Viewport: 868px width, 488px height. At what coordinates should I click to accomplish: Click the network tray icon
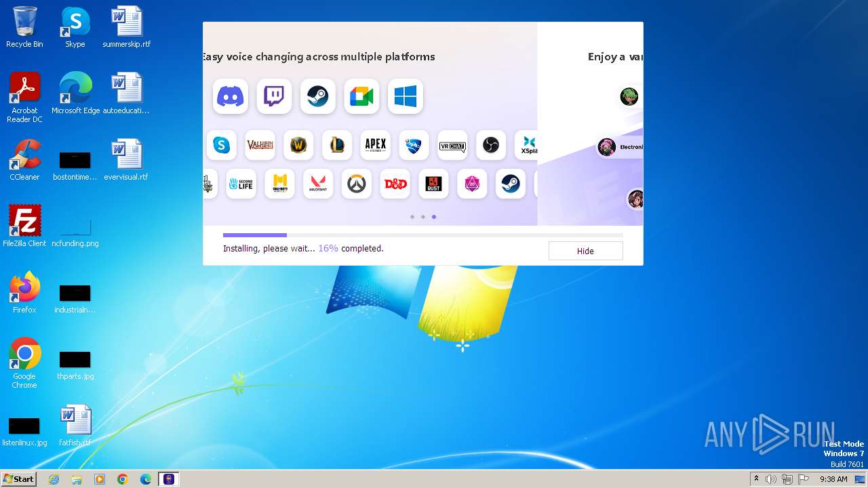[x=787, y=479]
